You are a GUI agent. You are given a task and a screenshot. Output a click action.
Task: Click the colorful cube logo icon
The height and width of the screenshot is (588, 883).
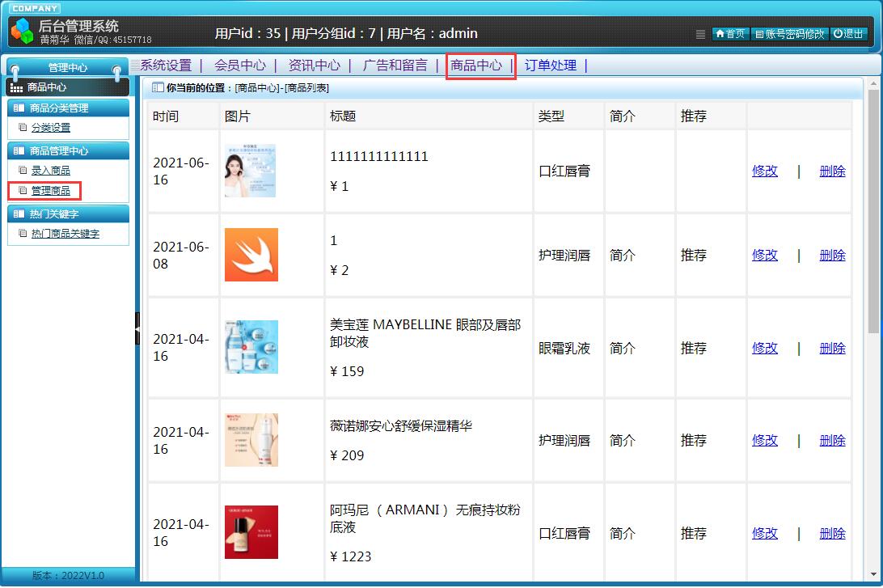(23, 31)
